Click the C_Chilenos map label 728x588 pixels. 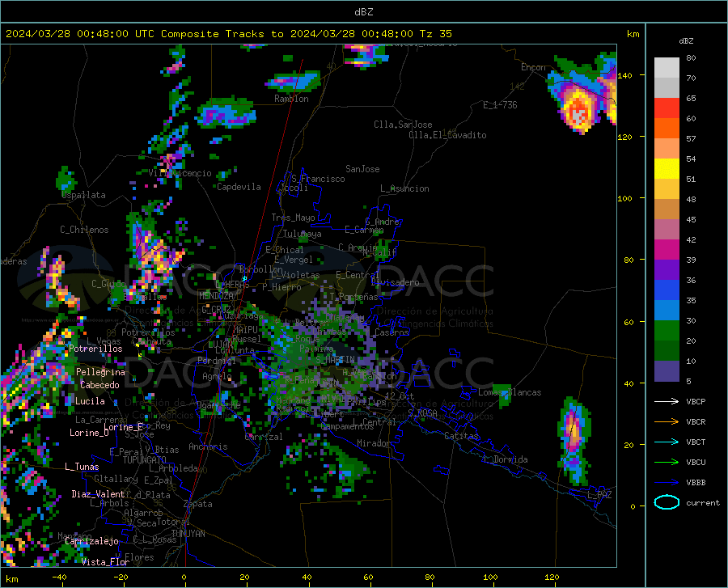(x=84, y=230)
